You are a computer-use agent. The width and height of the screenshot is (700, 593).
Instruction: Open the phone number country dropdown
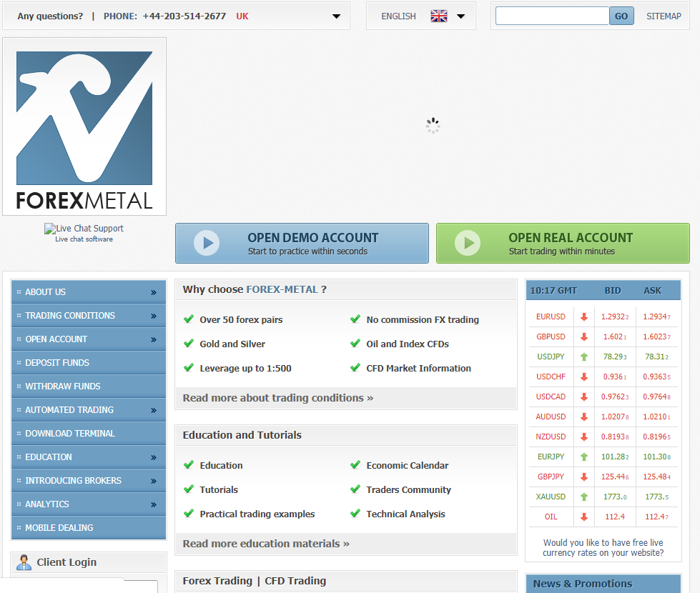click(x=336, y=16)
